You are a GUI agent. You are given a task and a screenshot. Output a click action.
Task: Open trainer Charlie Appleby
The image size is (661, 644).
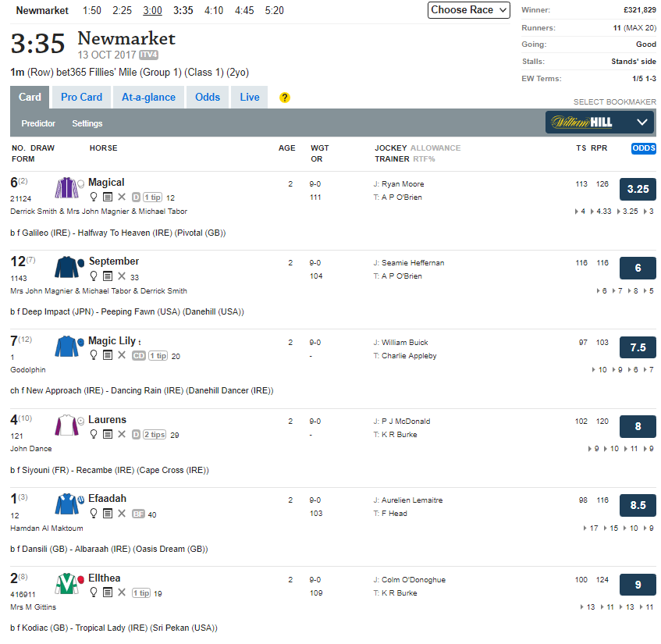pos(409,355)
